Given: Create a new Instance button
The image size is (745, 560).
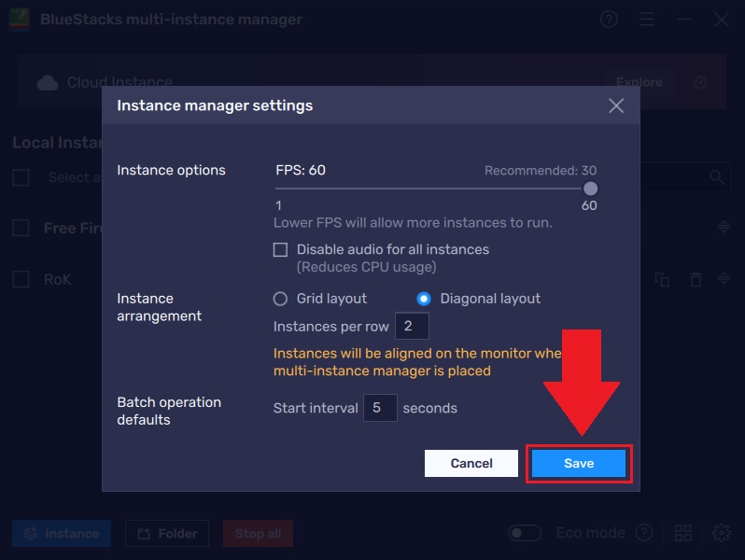Looking at the screenshot, I should point(62,534).
